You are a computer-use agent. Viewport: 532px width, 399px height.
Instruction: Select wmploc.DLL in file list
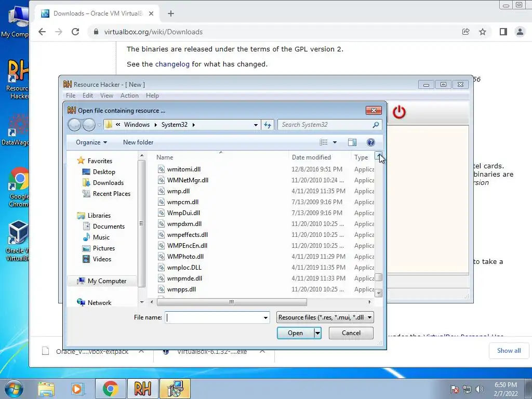point(184,268)
